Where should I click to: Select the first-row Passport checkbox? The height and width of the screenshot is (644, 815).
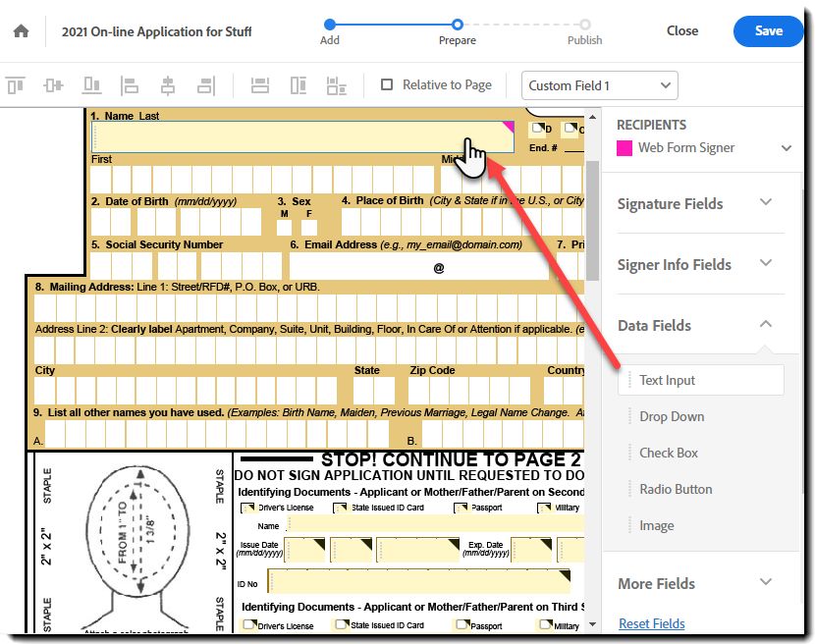click(x=462, y=507)
